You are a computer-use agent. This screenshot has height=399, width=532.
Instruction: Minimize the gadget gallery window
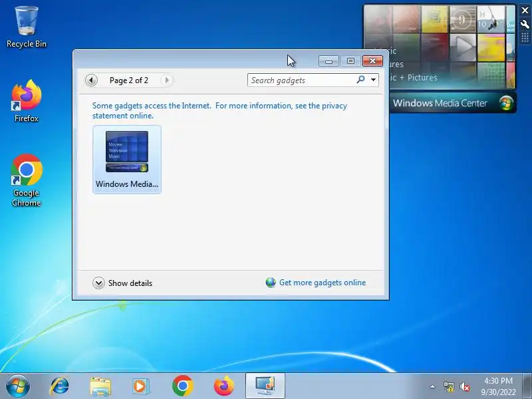click(329, 61)
